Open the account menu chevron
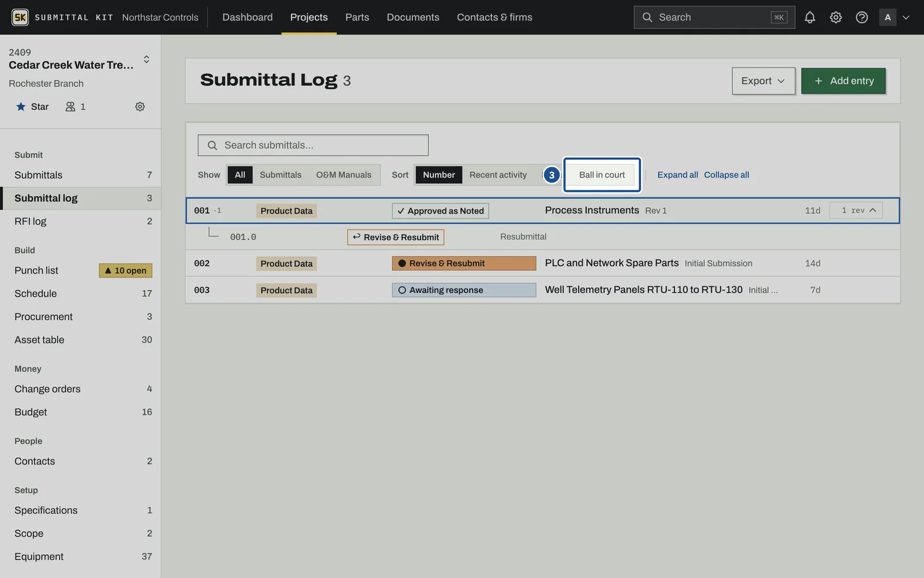This screenshot has width=924, height=578. (906, 17)
